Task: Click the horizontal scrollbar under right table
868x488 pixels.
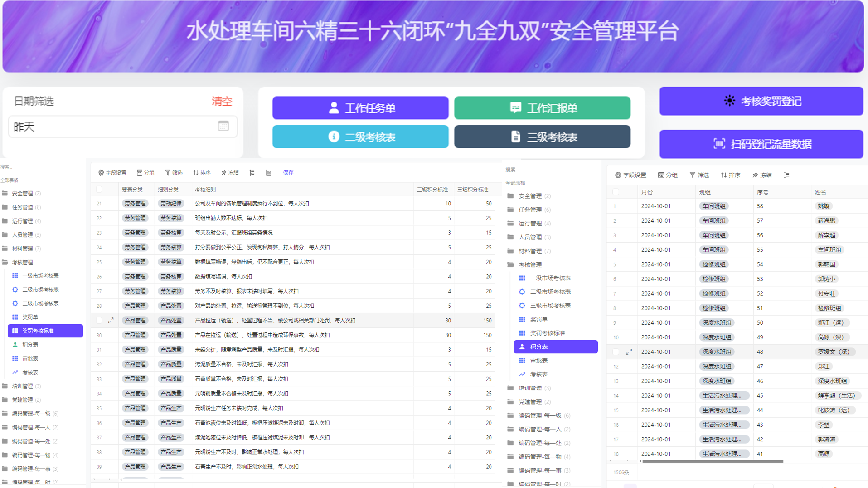Action: (x=713, y=461)
